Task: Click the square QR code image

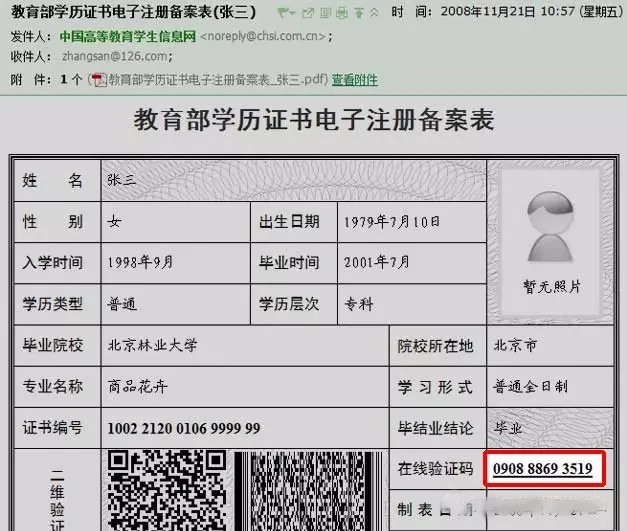Action: pos(167,490)
